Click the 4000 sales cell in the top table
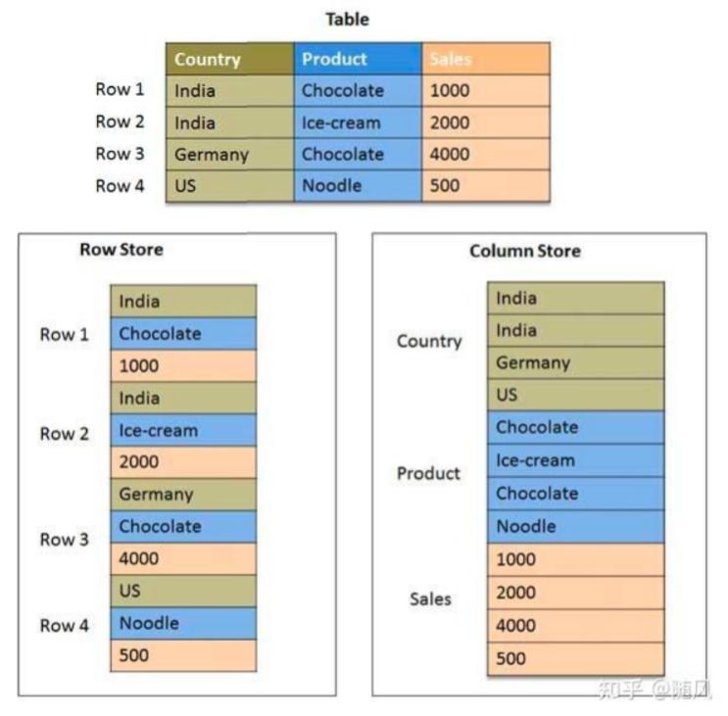The width and height of the screenshot is (728, 716). 486,155
